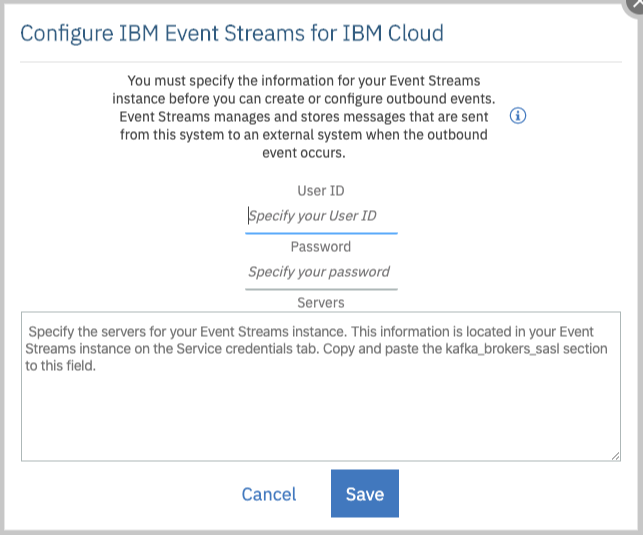Click the 'Configure IBM Event Streams for IBM Cloud' heading
This screenshot has height=535, width=643.
232,34
